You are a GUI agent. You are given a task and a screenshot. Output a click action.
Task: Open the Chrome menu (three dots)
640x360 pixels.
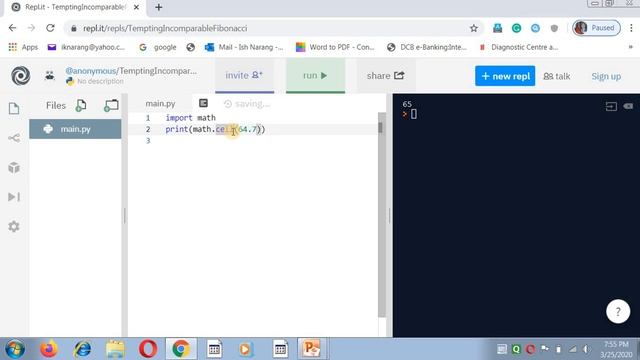pos(631,28)
